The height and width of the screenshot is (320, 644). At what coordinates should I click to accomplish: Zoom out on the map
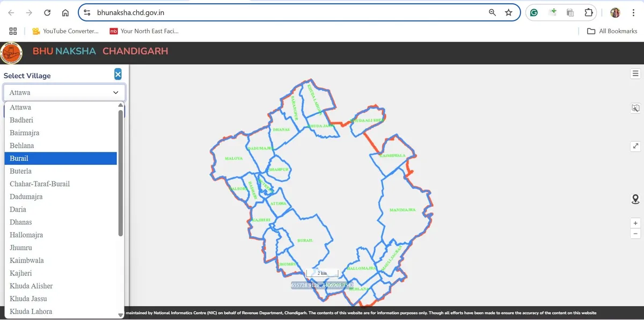pos(635,234)
